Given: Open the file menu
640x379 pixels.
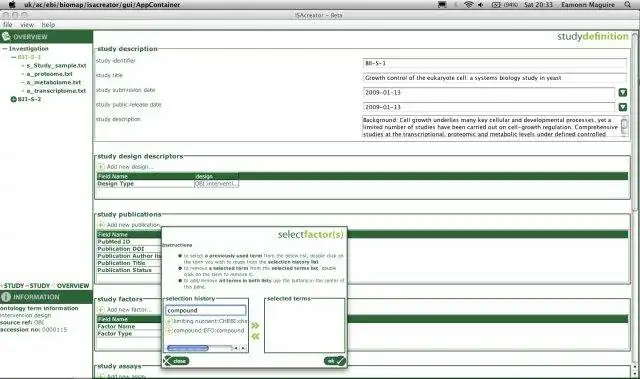Looking at the screenshot, I should pos(8,24).
